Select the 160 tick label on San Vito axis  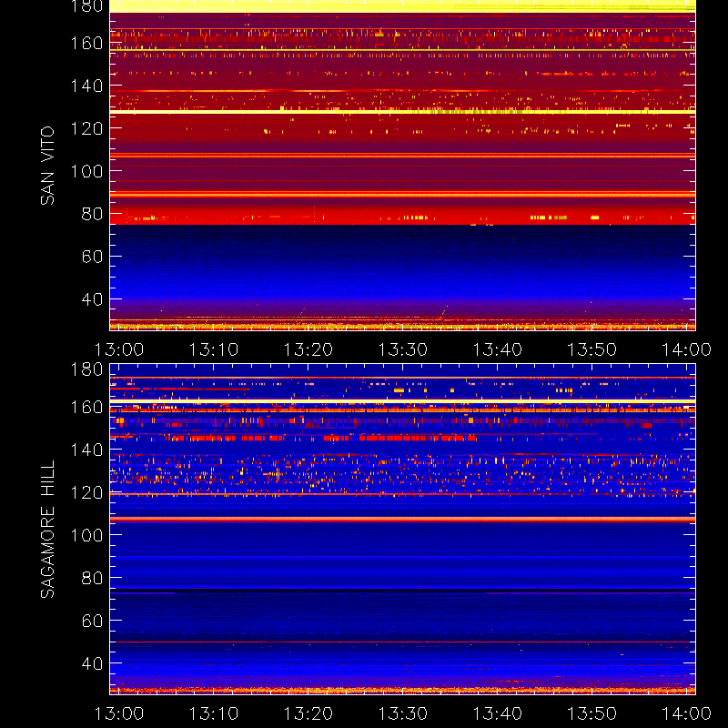pyautogui.click(x=86, y=43)
